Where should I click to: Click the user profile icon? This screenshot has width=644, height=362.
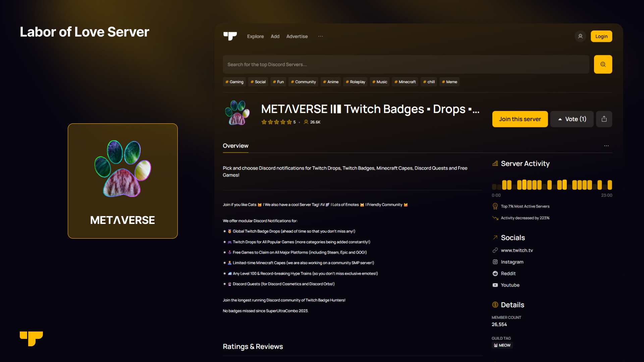(580, 36)
